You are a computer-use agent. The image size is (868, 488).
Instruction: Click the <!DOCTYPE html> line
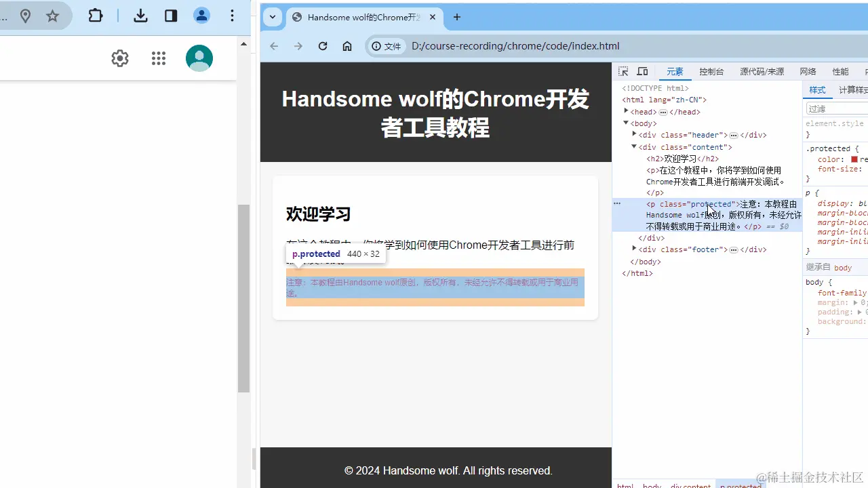click(656, 88)
